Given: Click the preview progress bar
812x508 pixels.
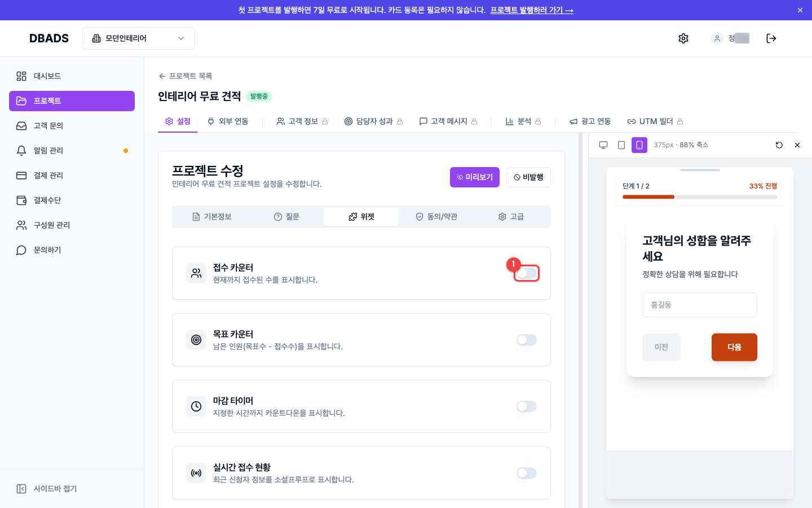Looking at the screenshot, I should 700,197.
